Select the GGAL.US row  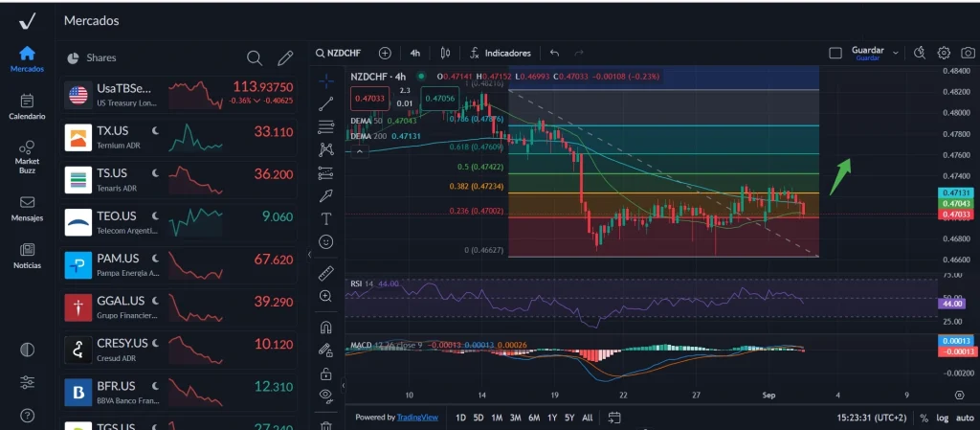point(179,307)
